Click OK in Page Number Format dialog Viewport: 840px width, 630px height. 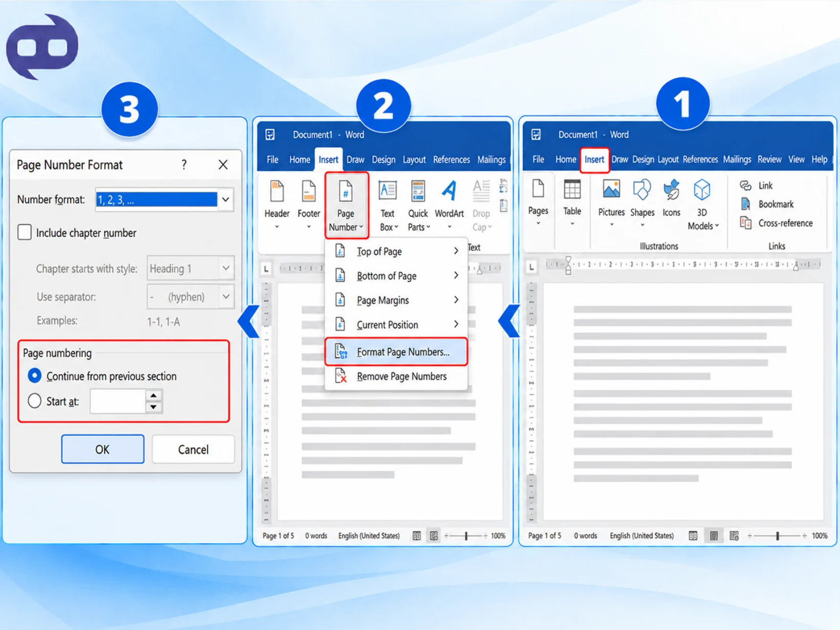pyautogui.click(x=103, y=449)
